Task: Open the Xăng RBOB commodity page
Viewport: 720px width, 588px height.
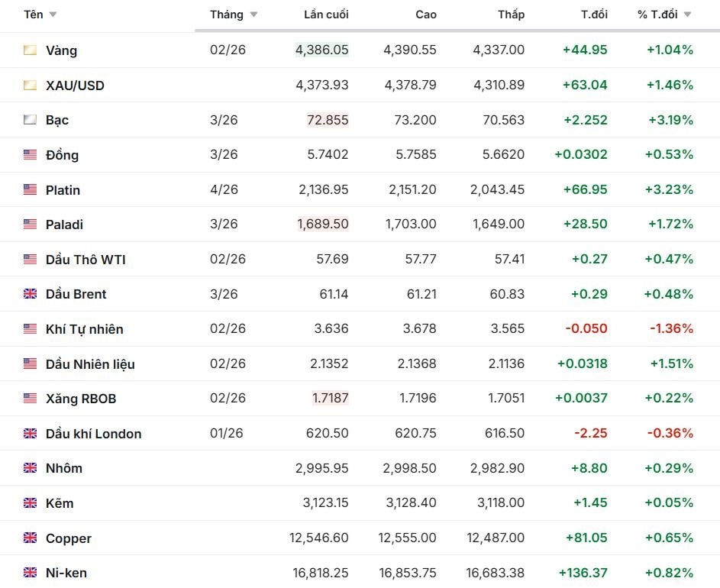Action: click(81, 399)
